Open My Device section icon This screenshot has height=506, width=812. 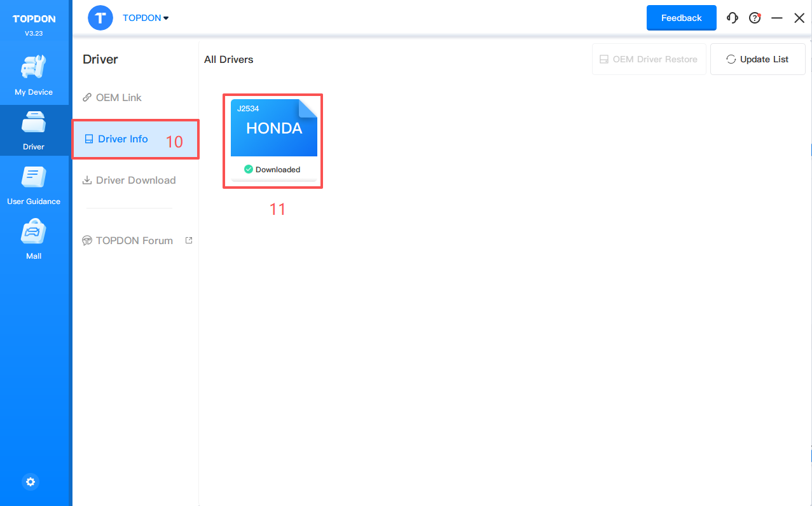[34, 67]
